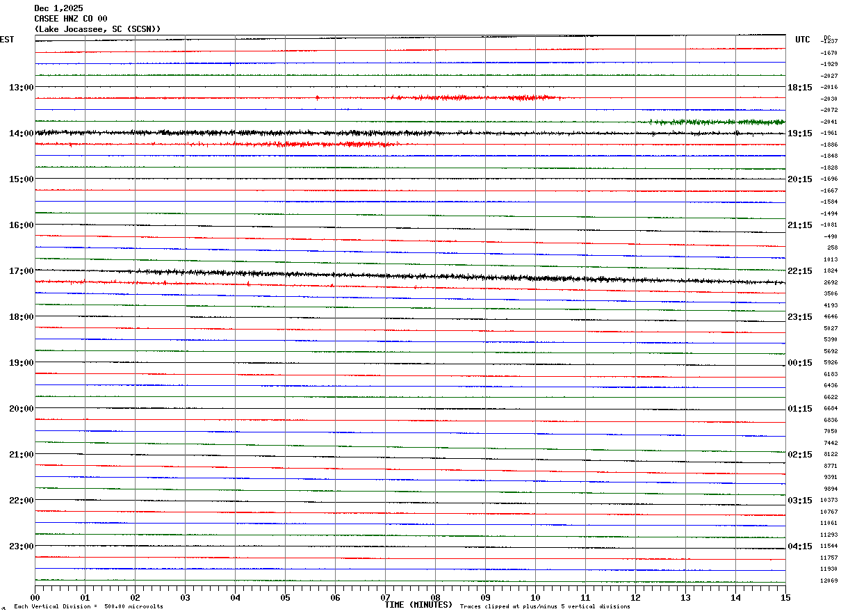
Task: Click the '23:15' UTC time label
Action: tap(800, 317)
